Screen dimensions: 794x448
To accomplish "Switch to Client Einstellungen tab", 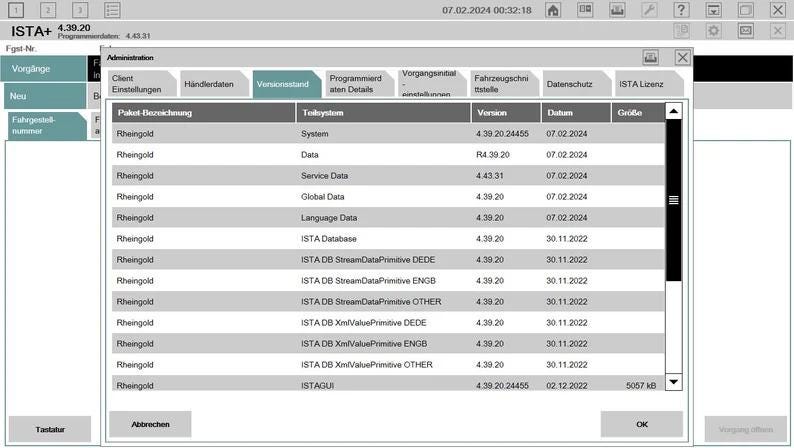I will point(141,84).
